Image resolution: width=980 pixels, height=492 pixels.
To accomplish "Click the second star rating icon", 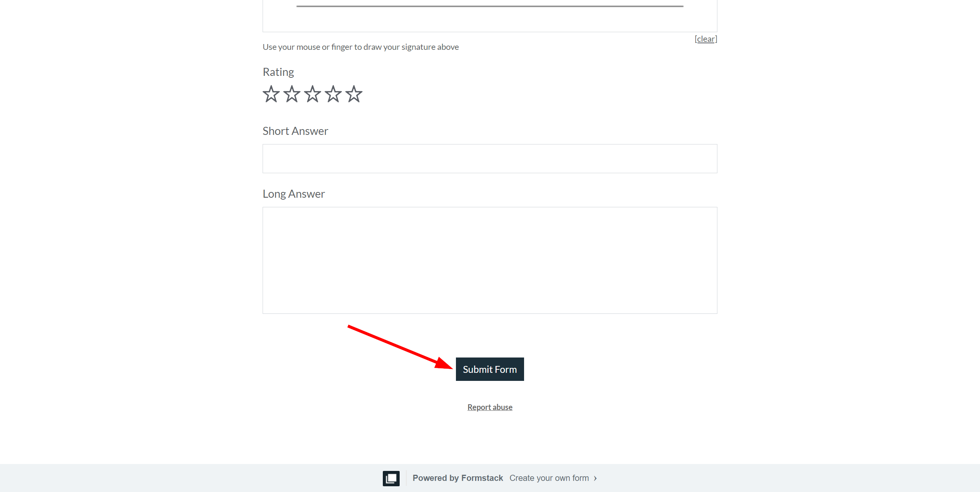I will (x=291, y=93).
